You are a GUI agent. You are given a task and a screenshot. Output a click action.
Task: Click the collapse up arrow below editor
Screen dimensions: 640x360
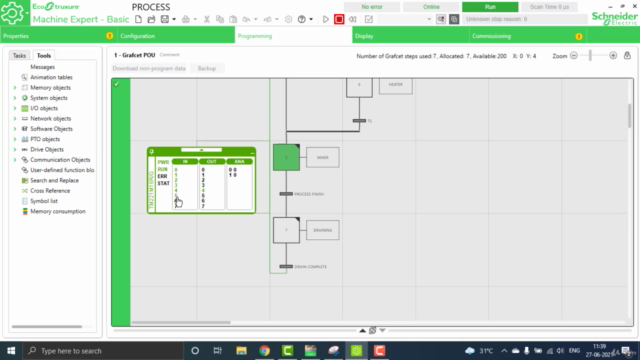[x=362, y=331]
